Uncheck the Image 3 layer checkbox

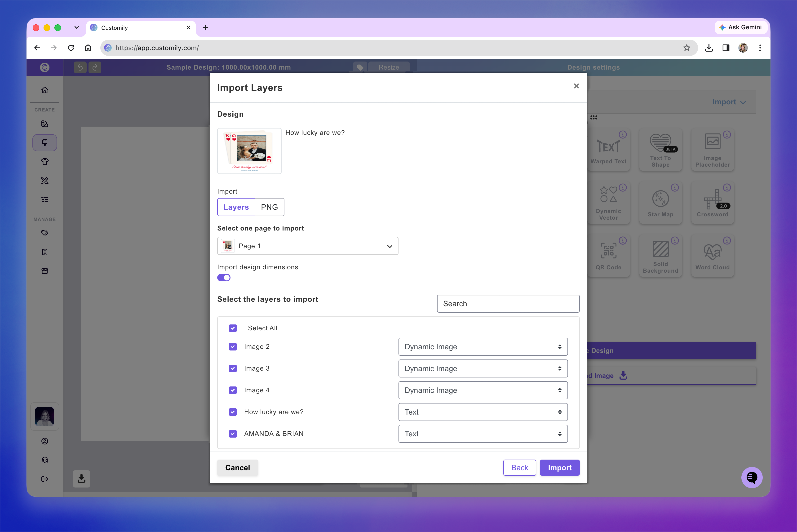pyautogui.click(x=233, y=368)
